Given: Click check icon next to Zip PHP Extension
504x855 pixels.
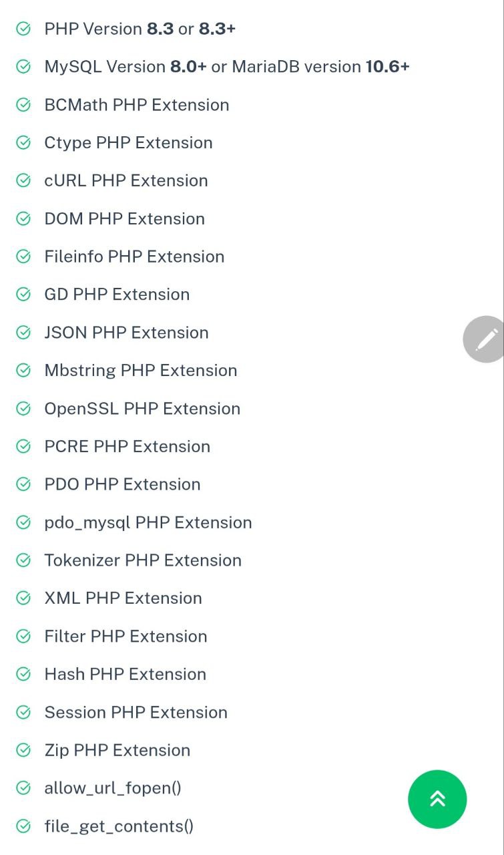Looking at the screenshot, I should coord(23,750).
